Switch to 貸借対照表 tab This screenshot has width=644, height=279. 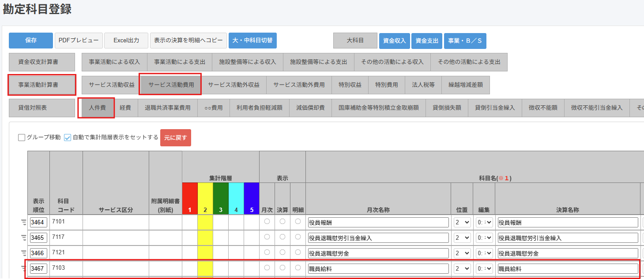coord(42,108)
